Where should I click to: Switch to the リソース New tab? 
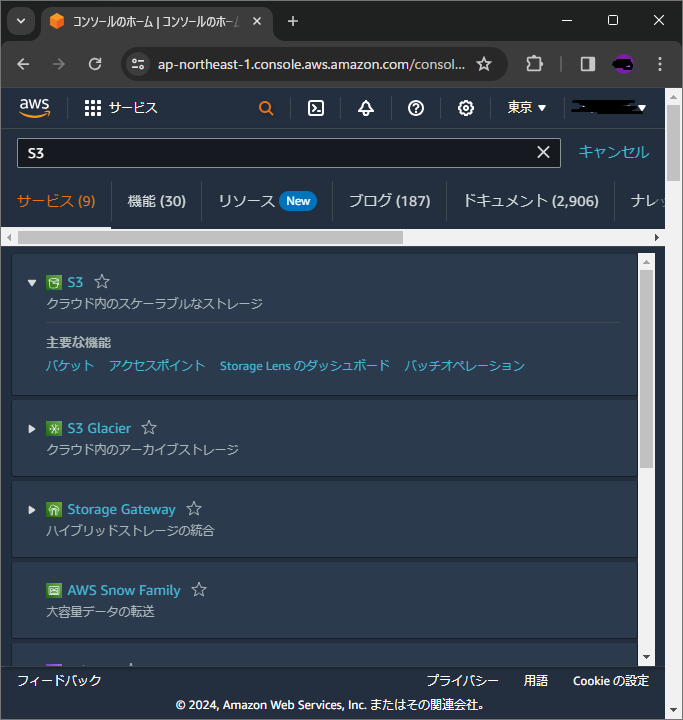(267, 201)
